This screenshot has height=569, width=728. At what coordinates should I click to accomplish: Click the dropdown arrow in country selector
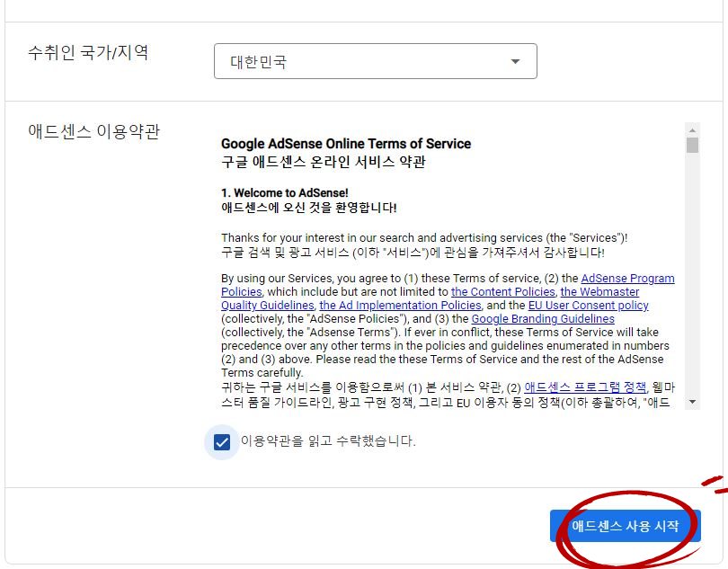(515, 61)
